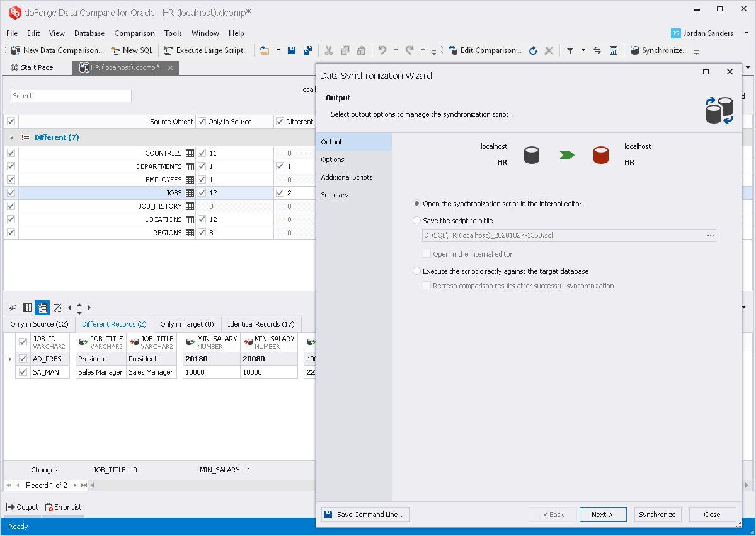The width and height of the screenshot is (756, 536).
Task: Switch to 'Only in Source (12)' tab
Action: click(39, 324)
